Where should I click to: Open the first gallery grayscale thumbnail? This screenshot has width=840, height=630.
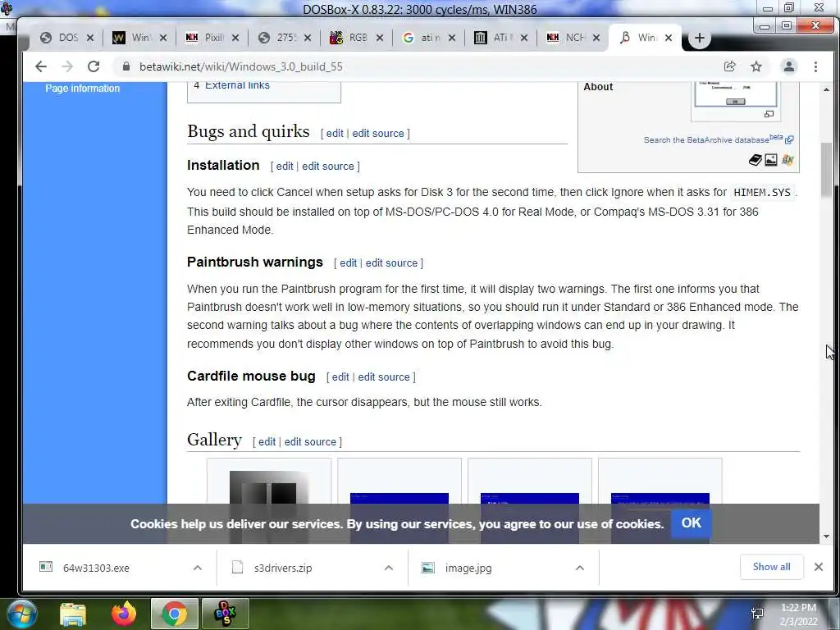point(269,487)
